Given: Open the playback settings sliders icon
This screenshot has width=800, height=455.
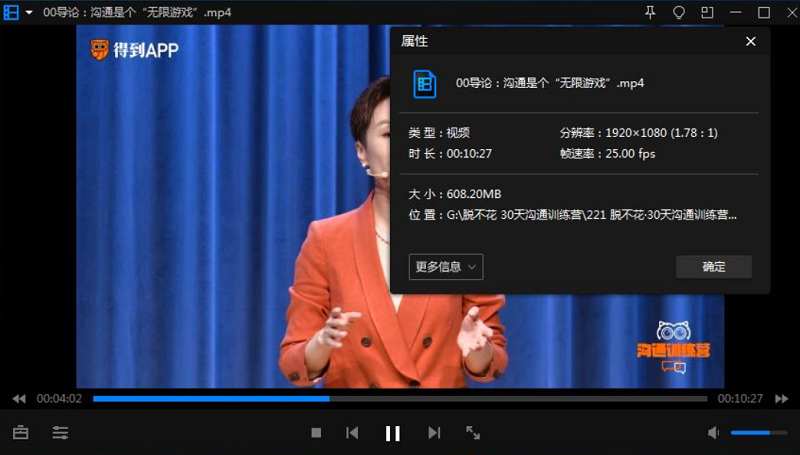Looking at the screenshot, I should pyautogui.click(x=61, y=433).
